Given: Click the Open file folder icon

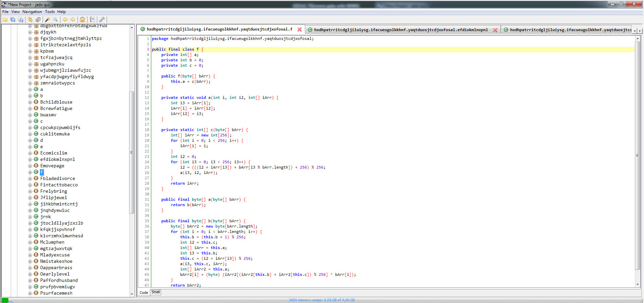Looking at the screenshot, I should coord(5,19).
